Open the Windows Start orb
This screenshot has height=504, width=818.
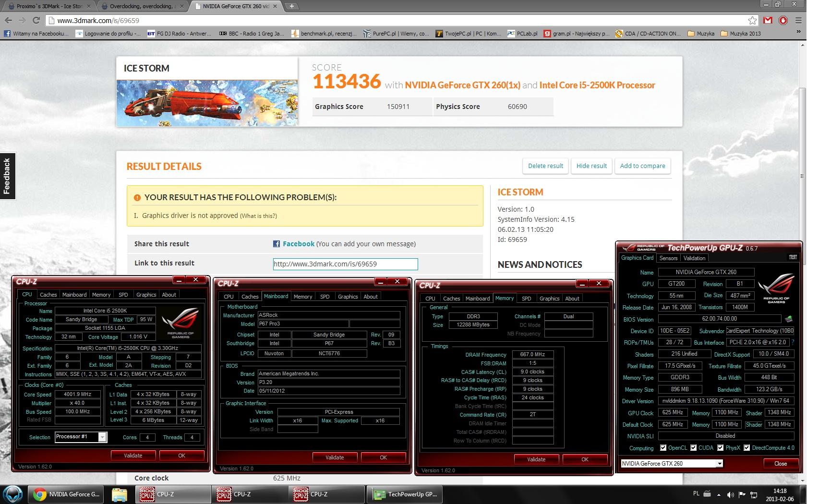tap(13, 494)
